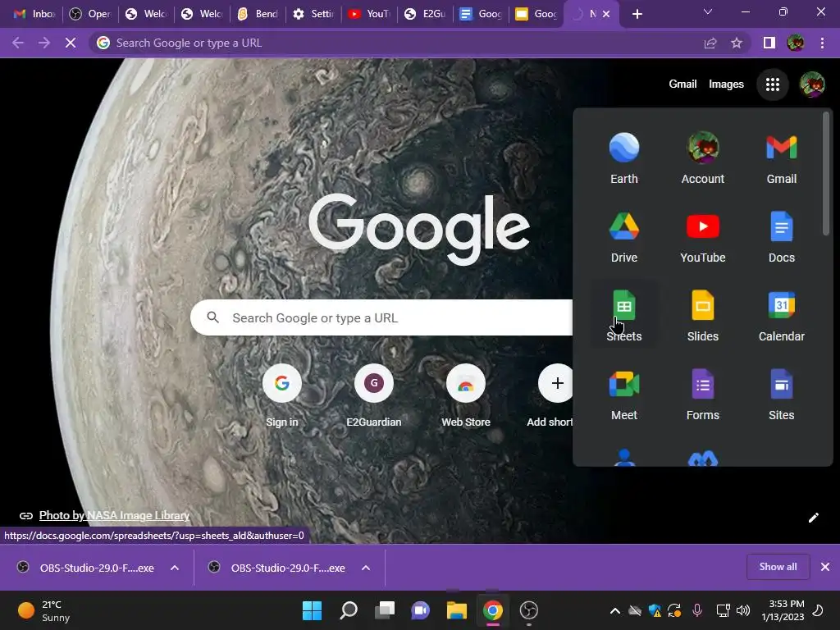
Task: Open Google Forms from apps panel
Action: (x=702, y=395)
